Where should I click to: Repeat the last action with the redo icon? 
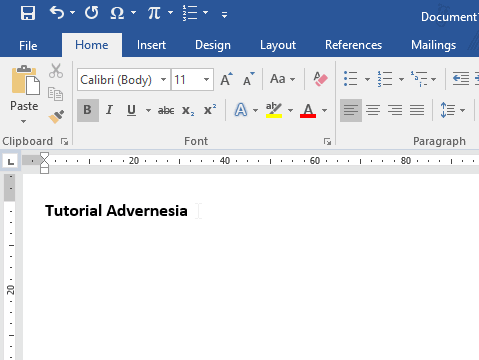point(91,13)
